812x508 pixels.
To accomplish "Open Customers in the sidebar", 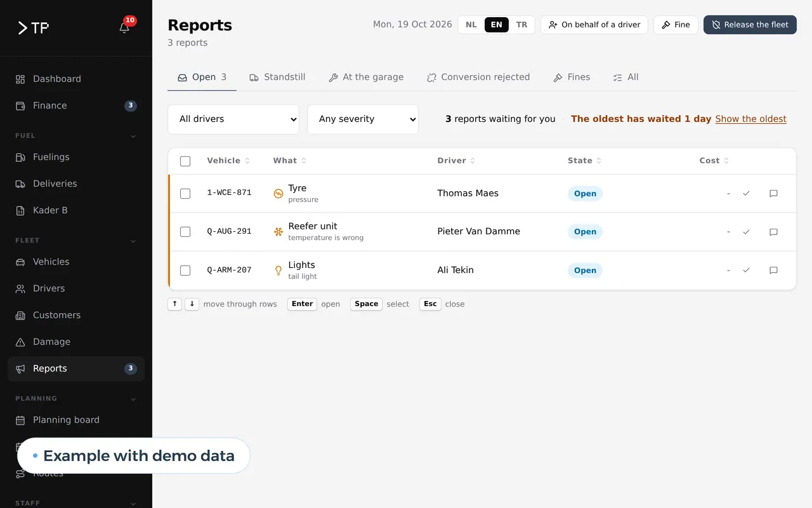I will coord(76,315).
